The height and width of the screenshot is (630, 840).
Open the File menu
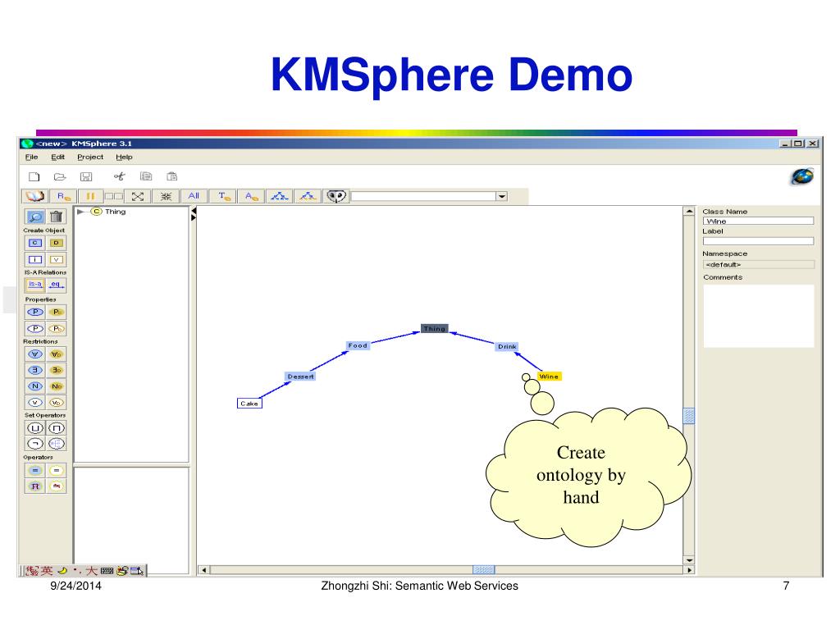click(x=32, y=157)
